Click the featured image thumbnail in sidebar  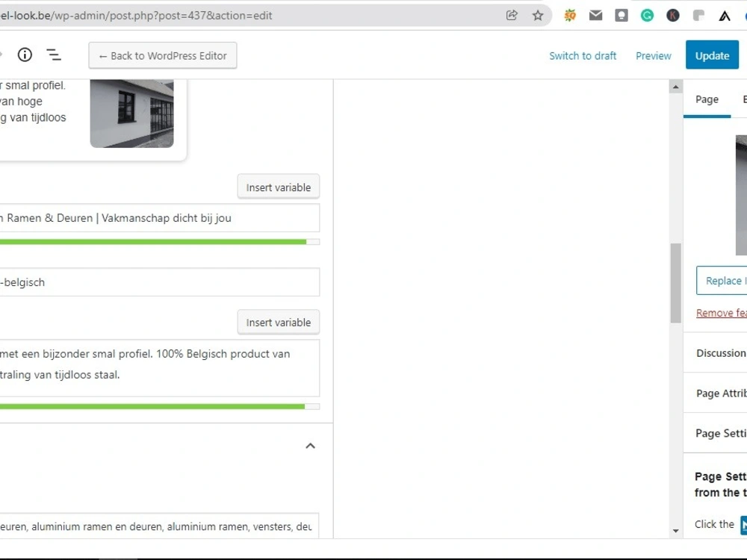(741, 195)
